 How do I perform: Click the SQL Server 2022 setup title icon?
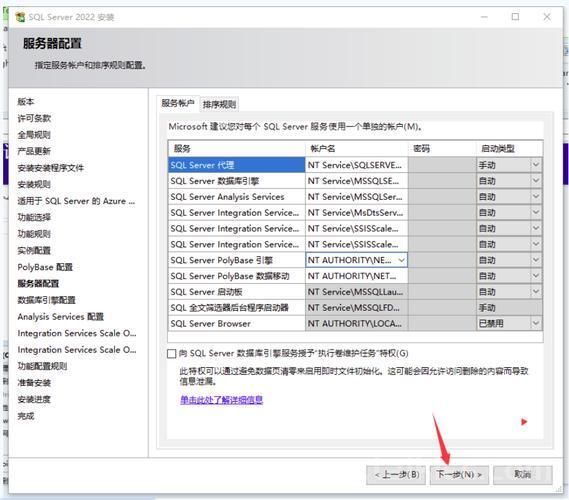[20, 17]
